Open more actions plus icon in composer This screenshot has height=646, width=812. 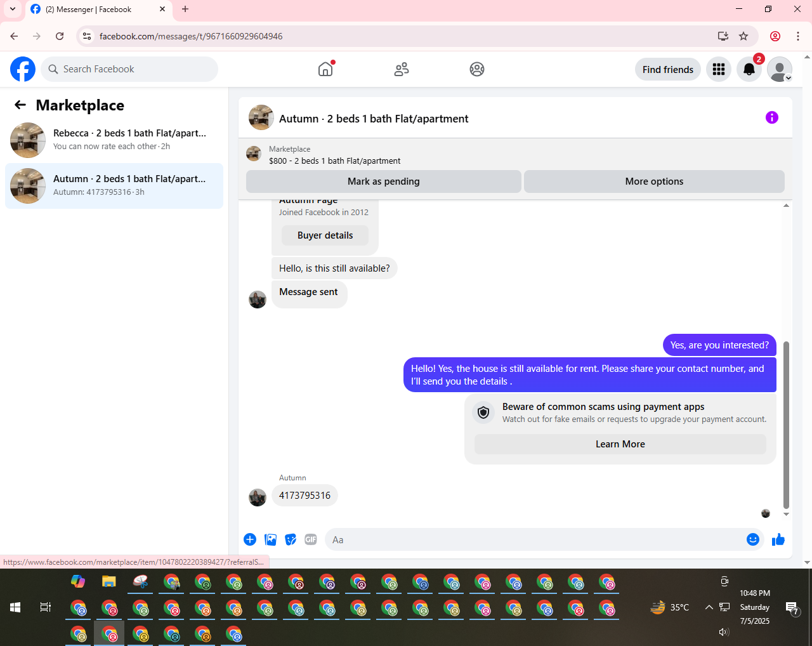[250, 539]
